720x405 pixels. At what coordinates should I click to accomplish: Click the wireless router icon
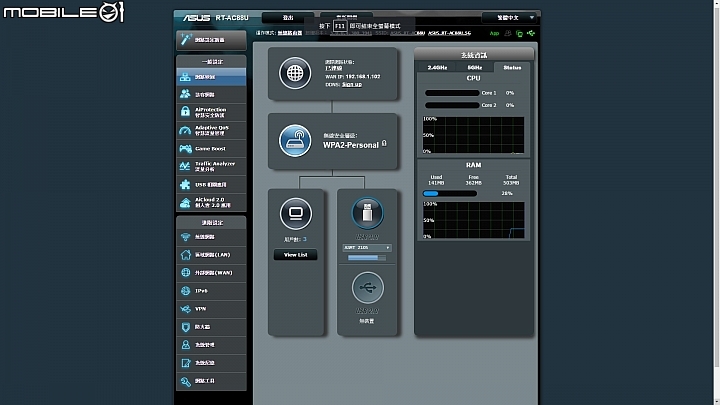point(295,141)
